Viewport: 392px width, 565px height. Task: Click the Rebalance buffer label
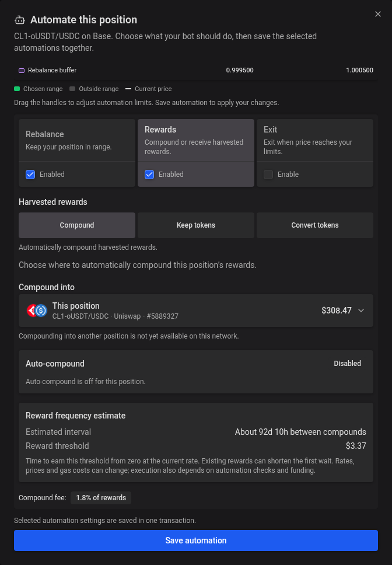click(52, 70)
